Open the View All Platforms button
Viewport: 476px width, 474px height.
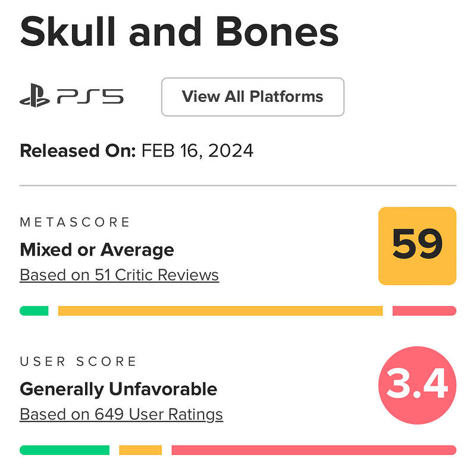(x=252, y=96)
